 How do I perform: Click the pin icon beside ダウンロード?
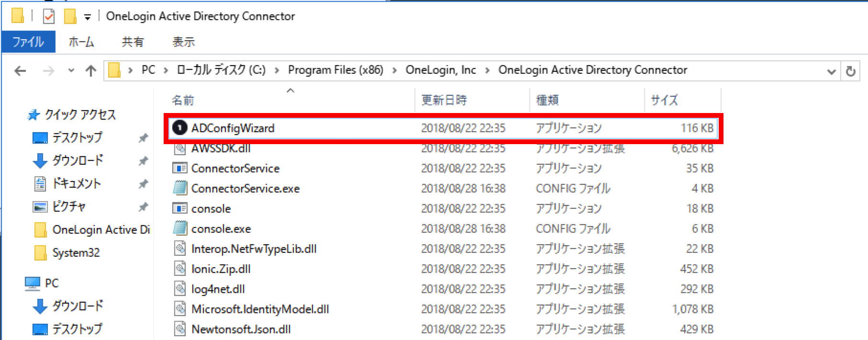(143, 161)
